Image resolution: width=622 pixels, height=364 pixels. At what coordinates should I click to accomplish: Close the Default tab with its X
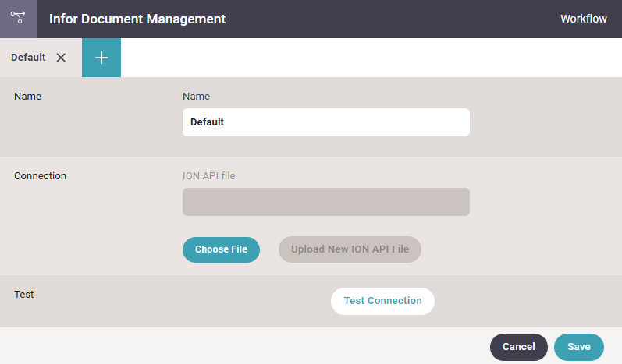[x=61, y=58]
